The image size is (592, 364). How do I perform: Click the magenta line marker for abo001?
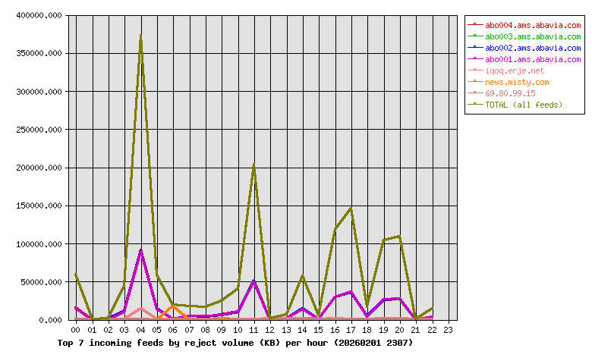point(475,59)
